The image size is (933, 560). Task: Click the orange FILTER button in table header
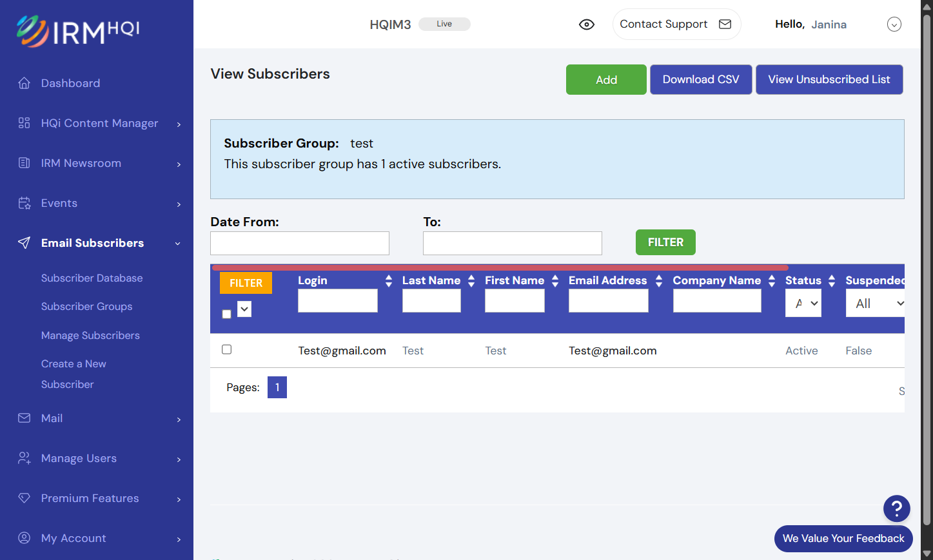246,283
